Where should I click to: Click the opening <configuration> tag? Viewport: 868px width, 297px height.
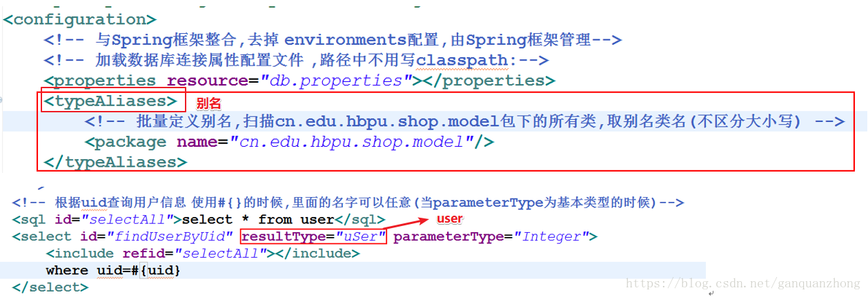click(80, 19)
